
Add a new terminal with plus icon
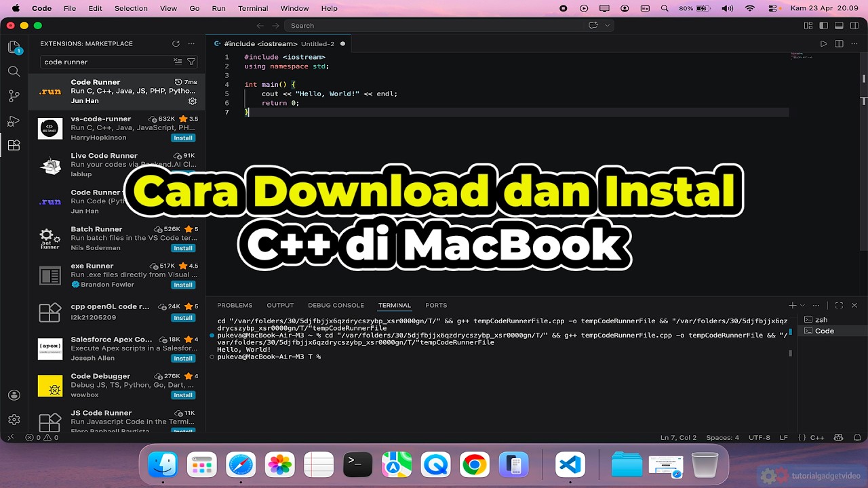pyautogui.click(x=792, y=306)
